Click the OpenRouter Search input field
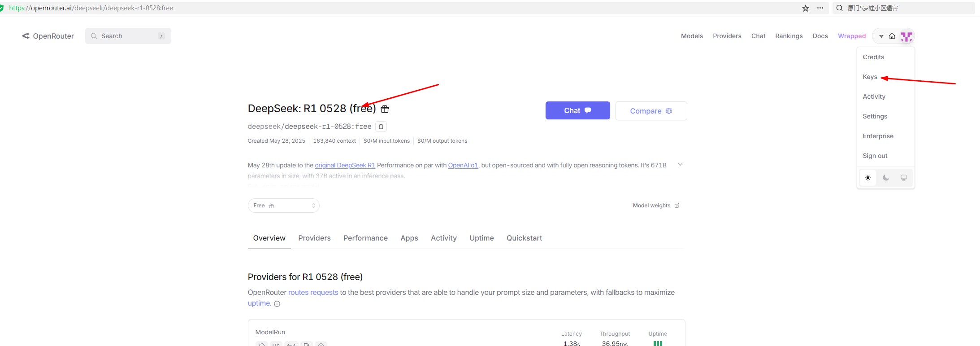The height and width of the screenshot is (346, 980). click(x=128, y=36)
